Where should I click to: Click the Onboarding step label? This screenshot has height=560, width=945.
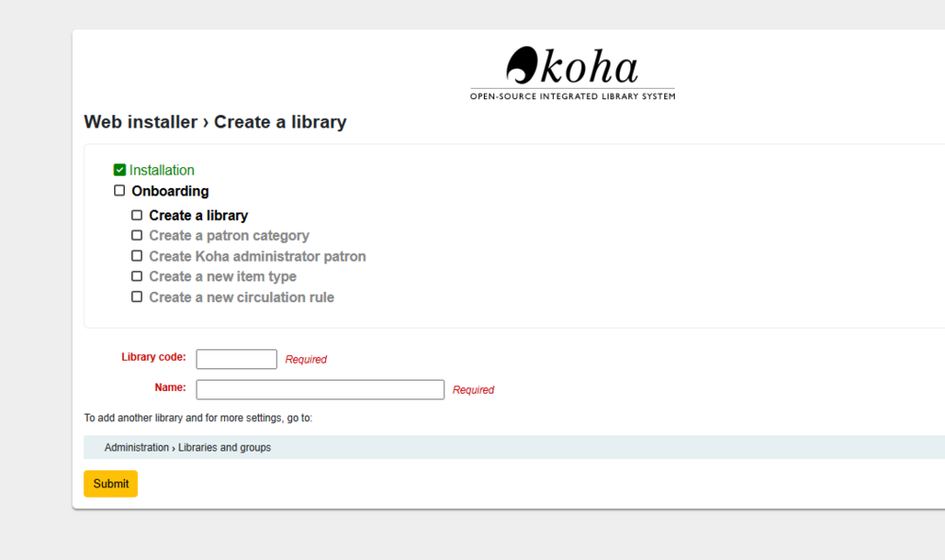tap(170, 191)
